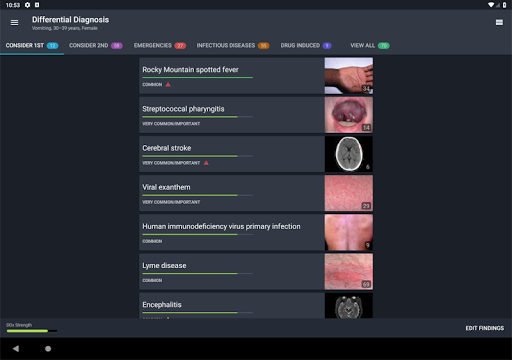This screenshot has width=512, height=360.
Task: View the Cerebral stroke CT scan image
Action: pos(349,154)
